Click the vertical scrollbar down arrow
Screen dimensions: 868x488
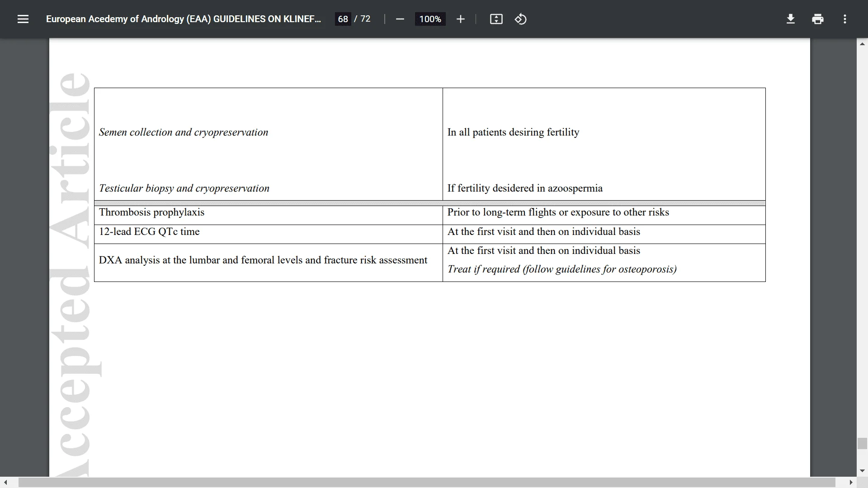coord(862,471)
